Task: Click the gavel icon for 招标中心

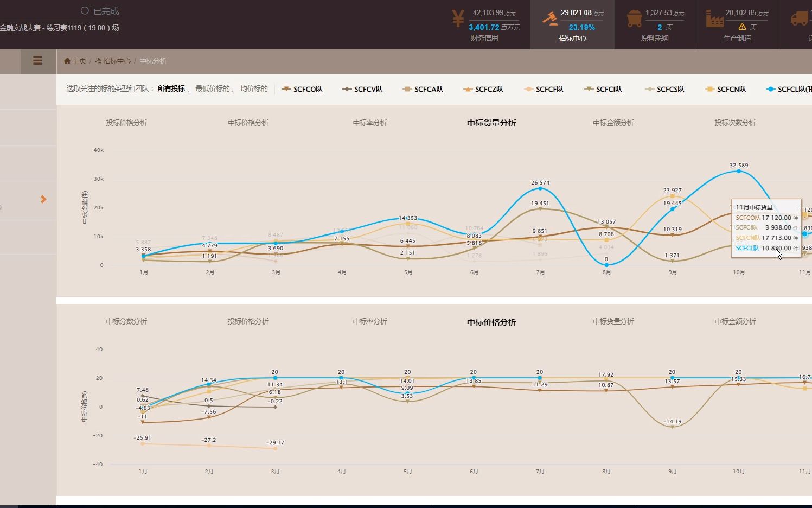Action: (550, 18)
